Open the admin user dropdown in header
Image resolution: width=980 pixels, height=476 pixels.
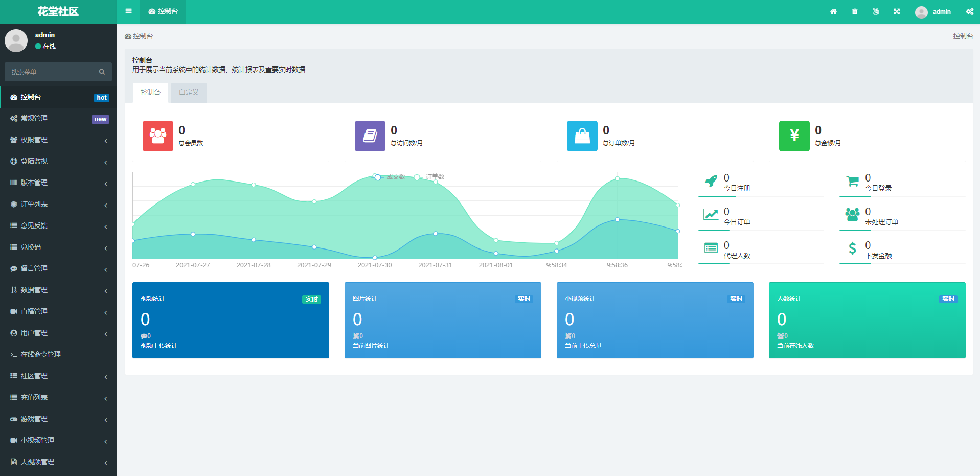pos(933,11)
